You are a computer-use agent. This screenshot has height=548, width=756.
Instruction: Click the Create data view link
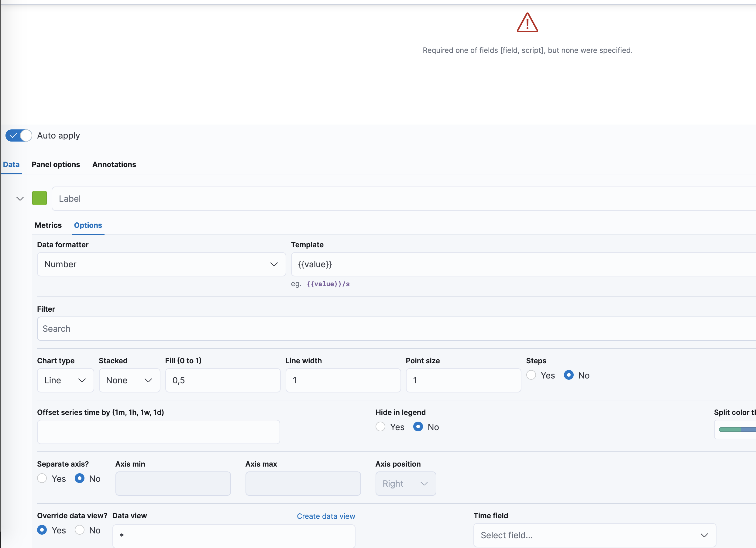(326, 516)
